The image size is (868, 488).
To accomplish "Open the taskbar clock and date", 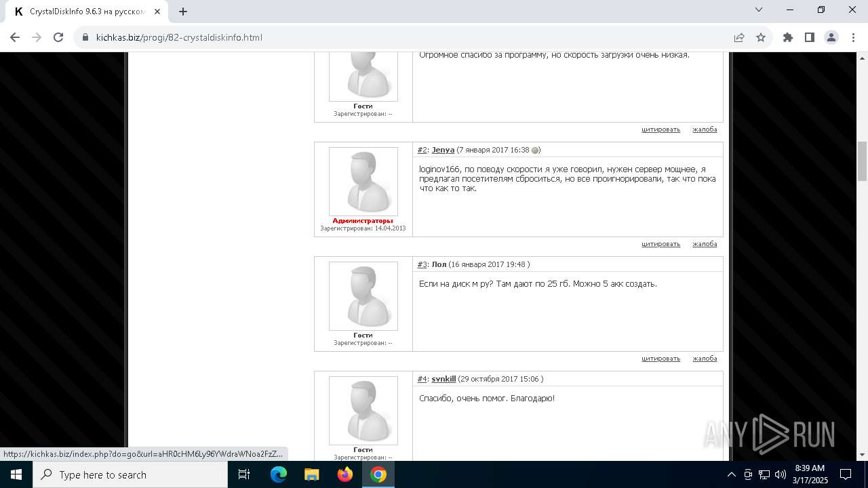I will (810, 474).
